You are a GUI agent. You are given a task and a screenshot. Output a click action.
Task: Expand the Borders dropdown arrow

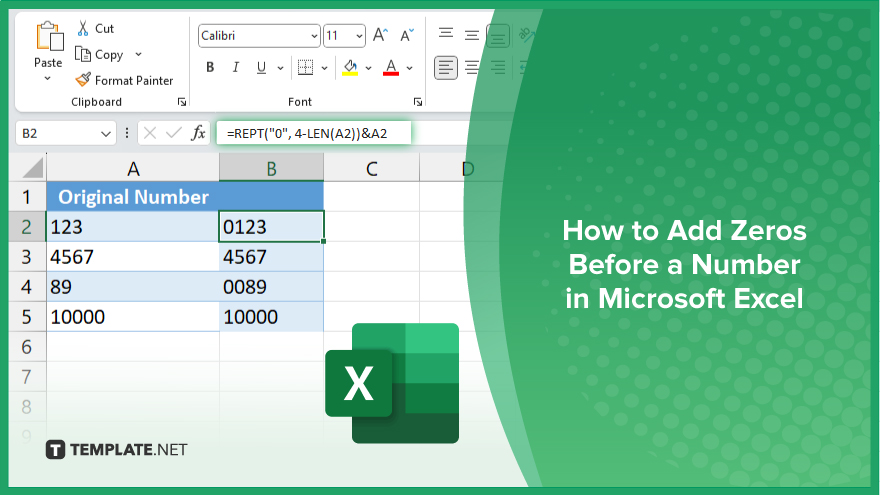coord(324,68)
